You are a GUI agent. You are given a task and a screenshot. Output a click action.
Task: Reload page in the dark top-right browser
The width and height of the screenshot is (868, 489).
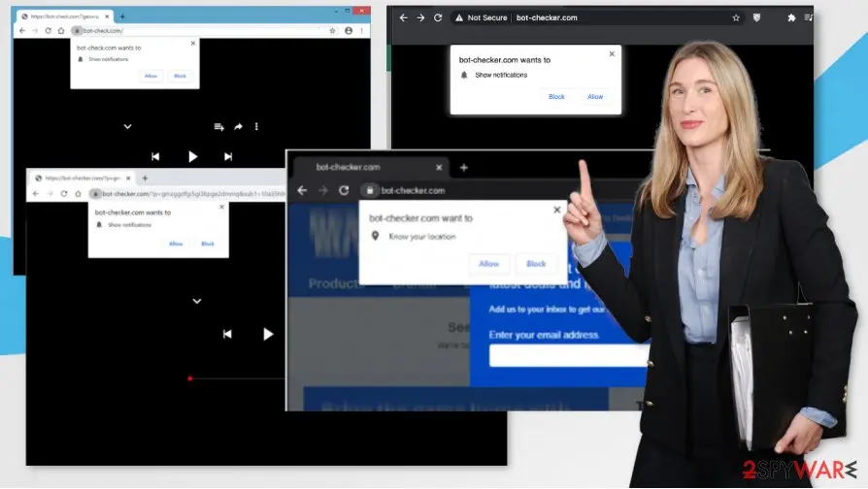coord(438,17)
